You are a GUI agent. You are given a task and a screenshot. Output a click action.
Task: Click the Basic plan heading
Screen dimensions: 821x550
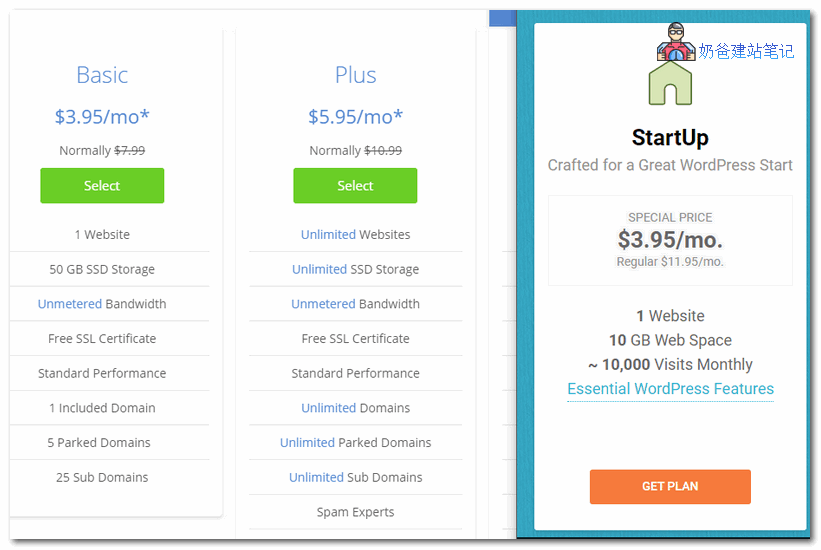(x=102, y=75)
